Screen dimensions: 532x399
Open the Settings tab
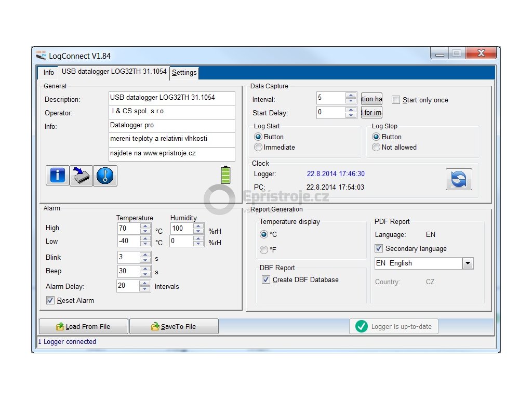[184, 73]
